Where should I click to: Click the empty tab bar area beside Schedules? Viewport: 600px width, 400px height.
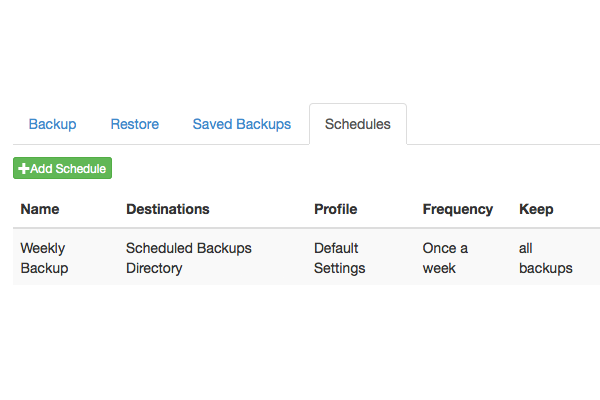[x=500, y=124]
